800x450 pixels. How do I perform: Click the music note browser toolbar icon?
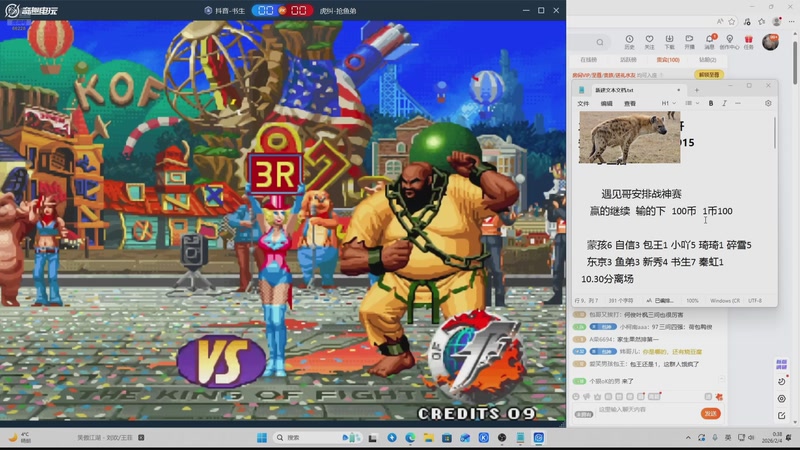click(x=747, y=21)
